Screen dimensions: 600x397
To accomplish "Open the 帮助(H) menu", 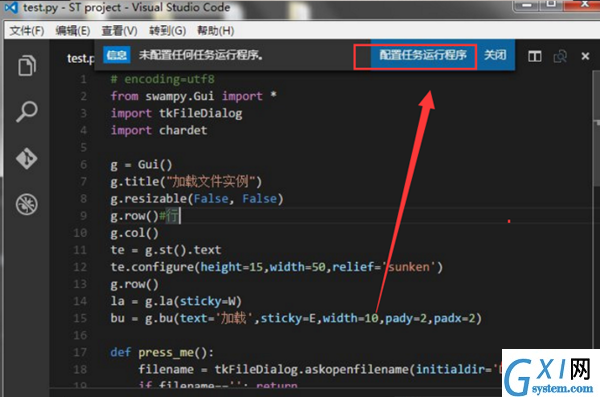I will pyautogui.click(x=215, y=31).
